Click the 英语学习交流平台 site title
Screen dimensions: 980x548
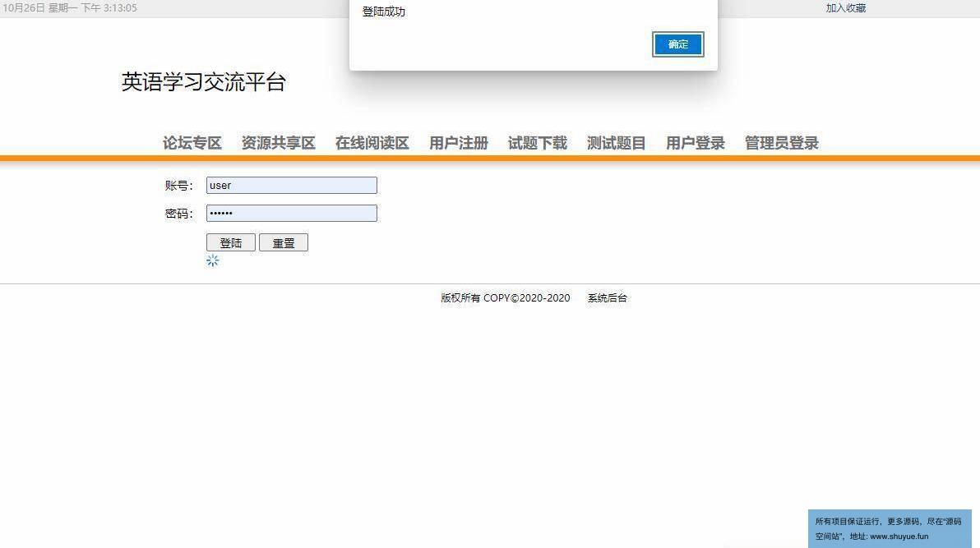tap(203, 82)
